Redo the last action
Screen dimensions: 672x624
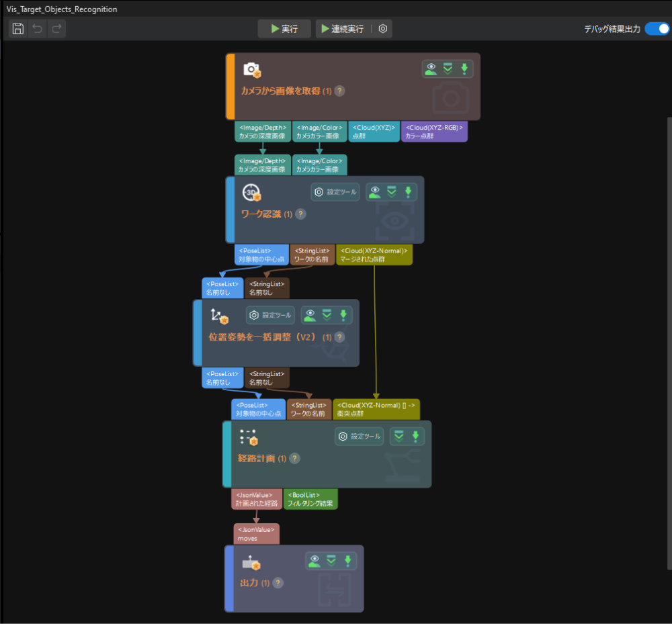point(56,29)
